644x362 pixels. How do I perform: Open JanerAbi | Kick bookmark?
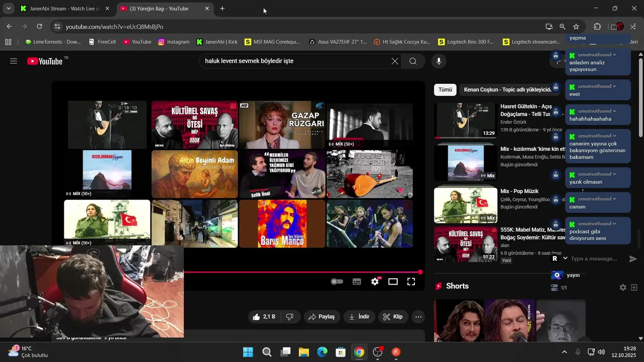coord(217,42)
